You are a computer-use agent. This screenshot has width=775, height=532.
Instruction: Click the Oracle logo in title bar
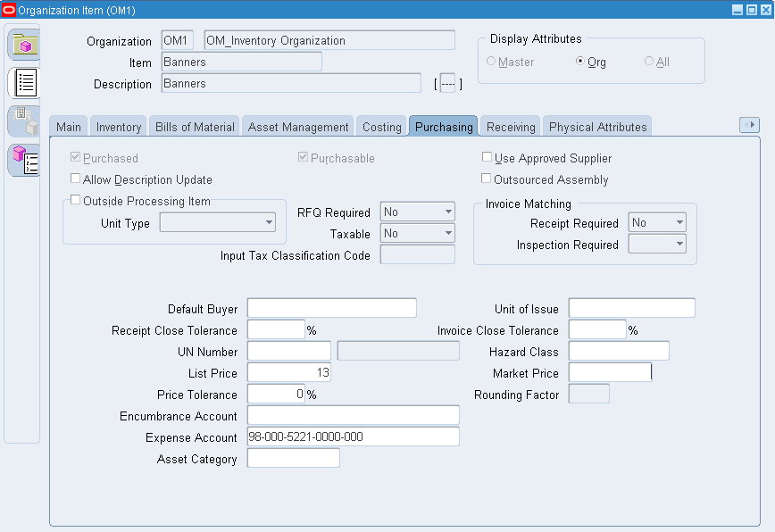(9, 10)
